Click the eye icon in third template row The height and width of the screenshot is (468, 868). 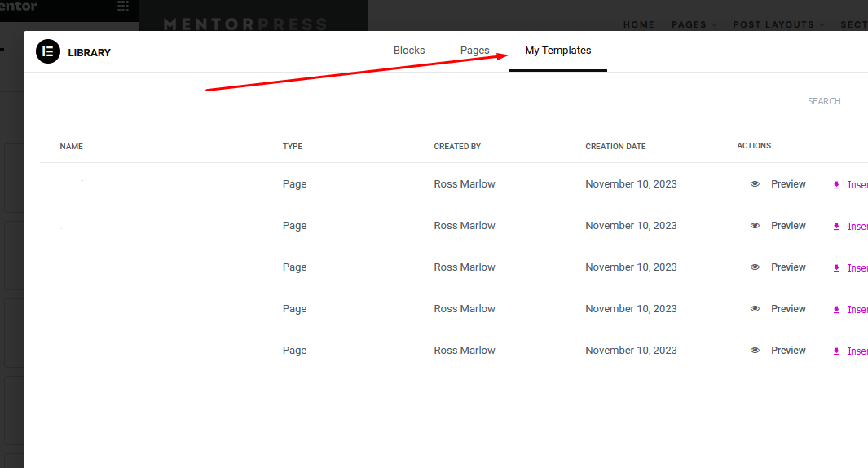755,267
